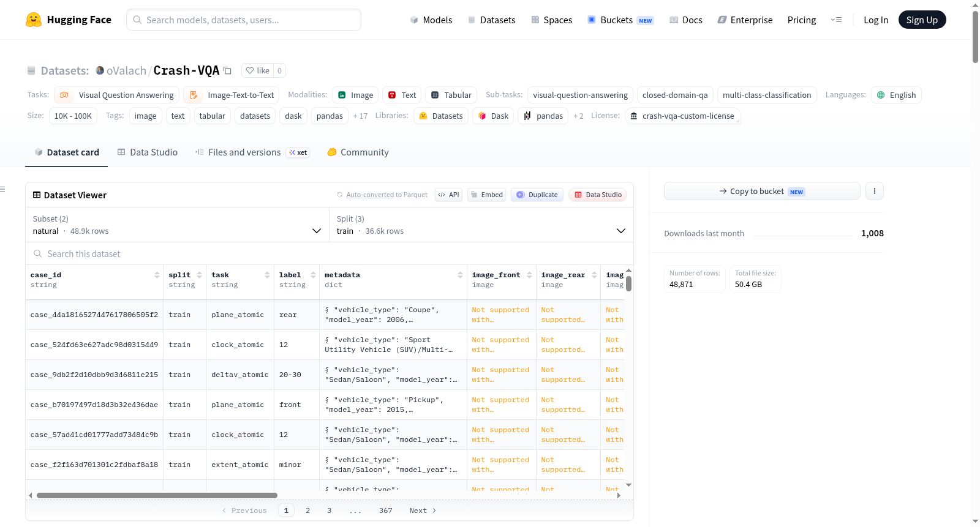Click the xet badge on Files and versions
This screenshot has height=527, width=980.
[298, 152]
